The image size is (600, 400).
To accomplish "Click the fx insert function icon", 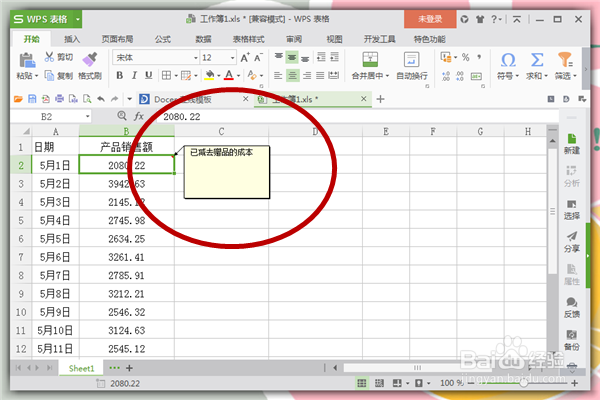I will coord(139,116).
